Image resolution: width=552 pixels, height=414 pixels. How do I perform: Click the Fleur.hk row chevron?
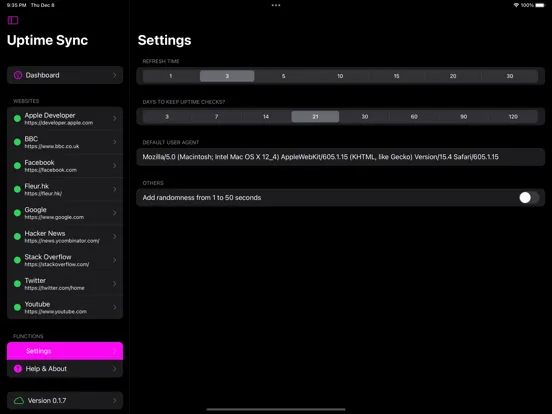[114, 189]
